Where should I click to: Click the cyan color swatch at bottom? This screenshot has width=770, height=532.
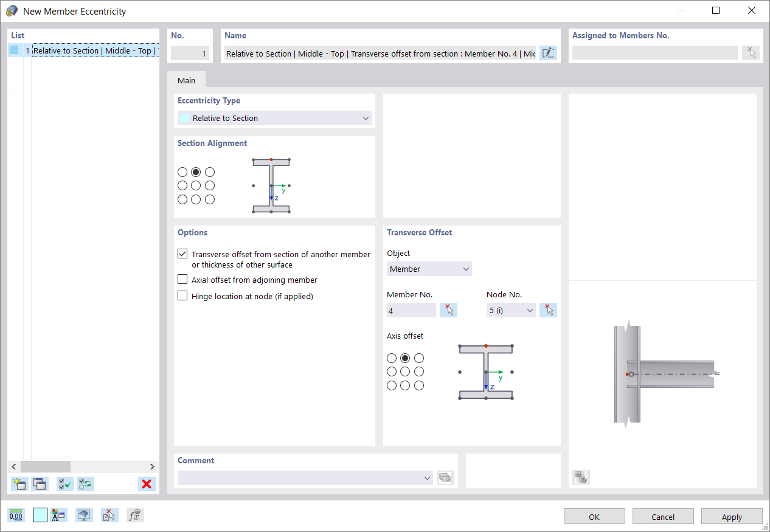[40, 515]
